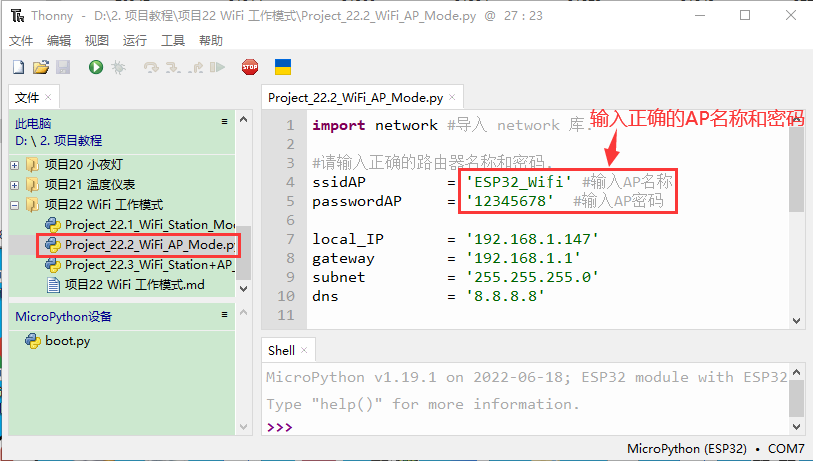The image size is (813, 461).
Task: Open the 文件 menu
Action: pyautogui.click(x=21, y=41)
